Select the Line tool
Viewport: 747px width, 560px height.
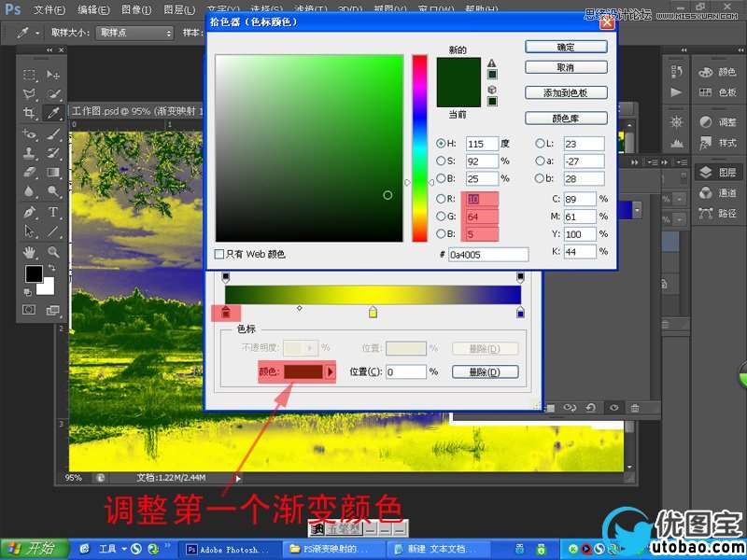click(53, 231)
